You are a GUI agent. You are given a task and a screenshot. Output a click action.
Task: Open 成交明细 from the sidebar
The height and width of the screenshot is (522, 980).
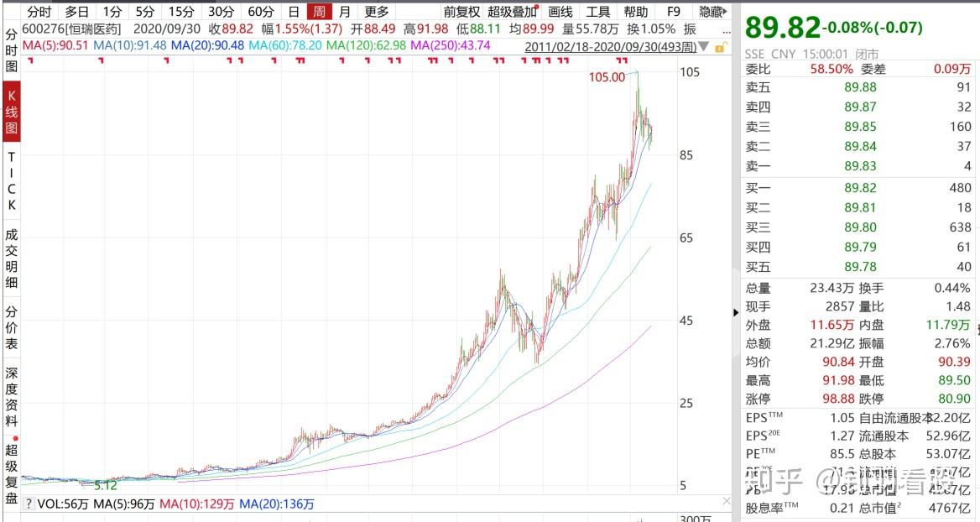12,258
